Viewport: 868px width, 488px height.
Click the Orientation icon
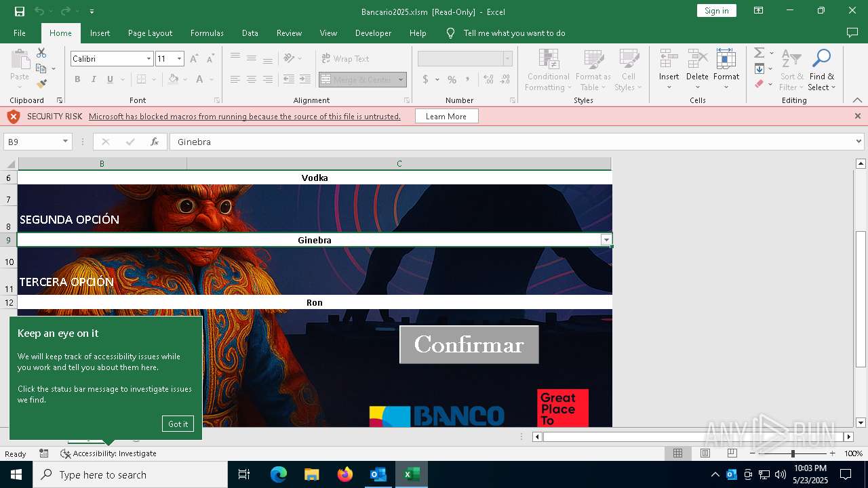point(289,58)
